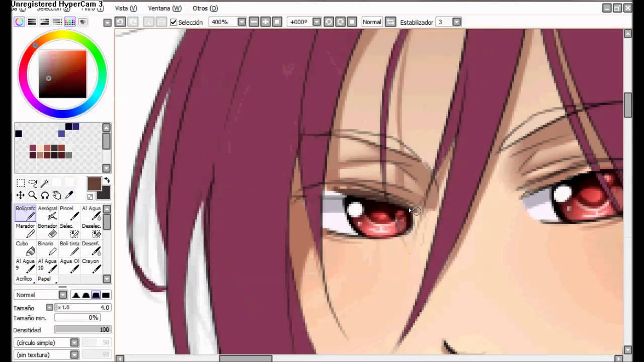Screen dimensions: 644x362
Task: Rotate canvas view clockwise
Action: click(340, 22)
